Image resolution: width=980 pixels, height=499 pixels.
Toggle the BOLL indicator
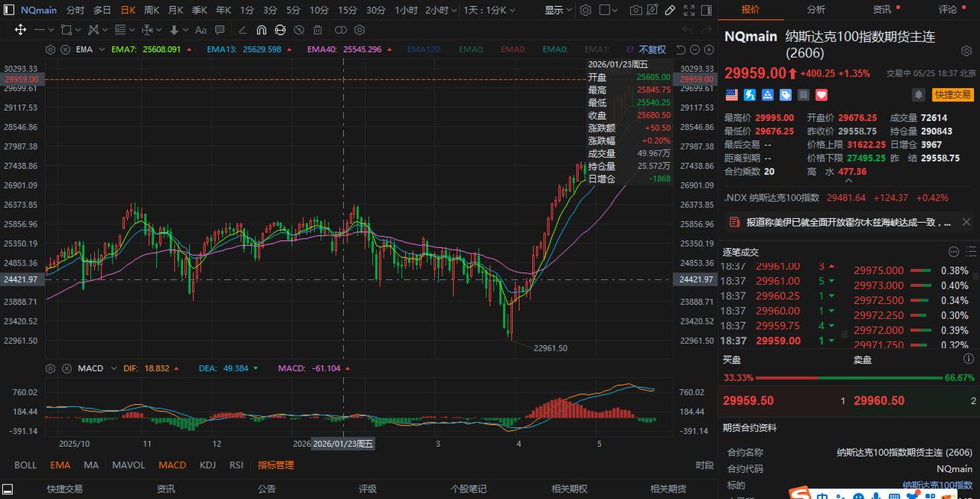coord(25,465)
